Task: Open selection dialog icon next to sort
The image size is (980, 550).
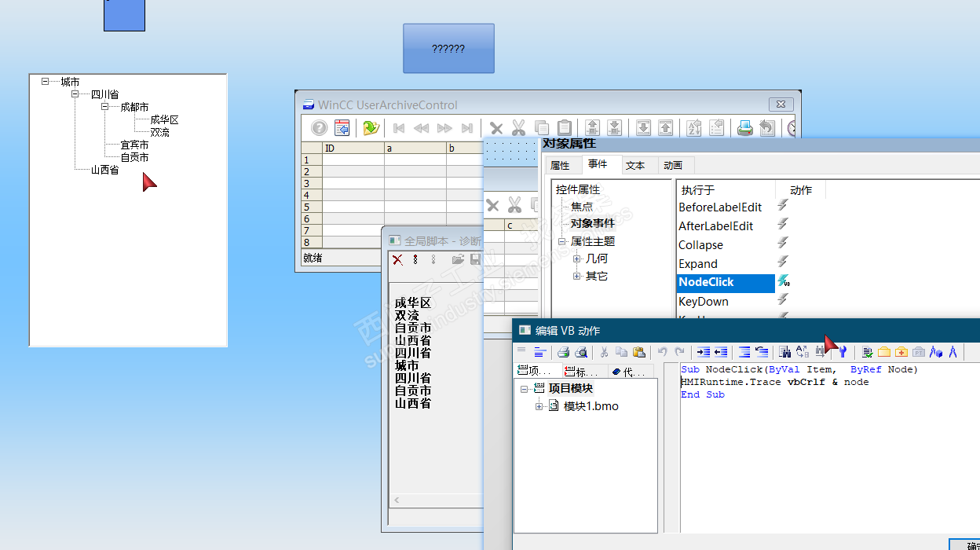Action: (716, 128)
